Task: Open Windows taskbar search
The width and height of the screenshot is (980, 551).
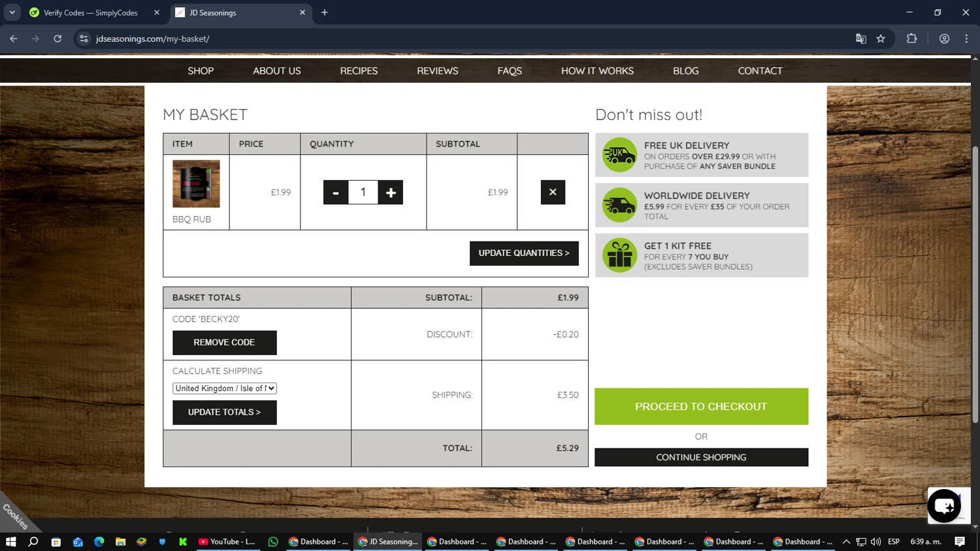Action: click(x=33, y=542)
